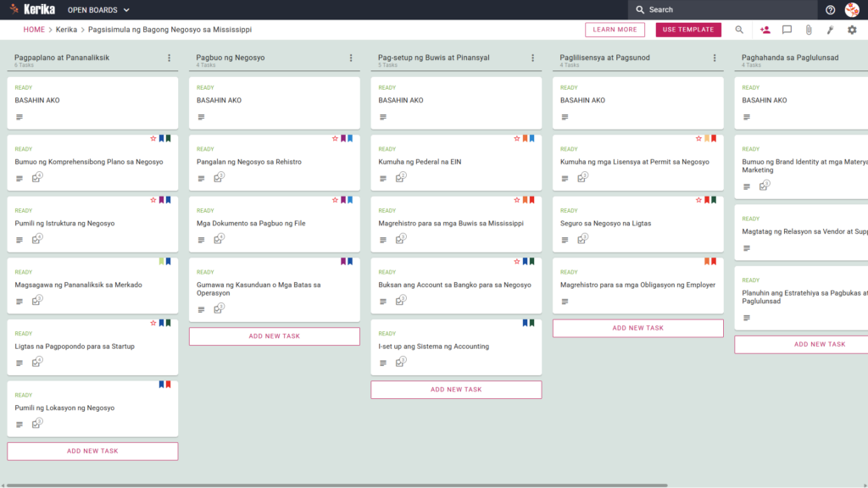The width and height of the screenshot is (868, 488).
Task: Open the help question mark icon
Action: (830, 10)
